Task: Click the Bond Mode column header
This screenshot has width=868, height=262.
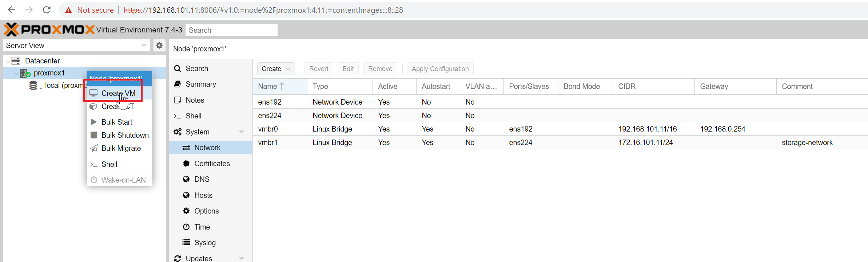Action: click(585, 86)
